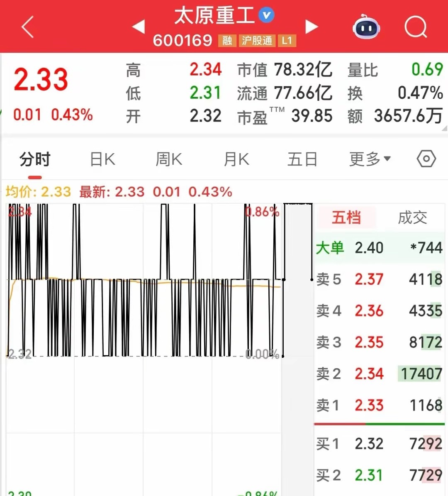Viewport: 448px width, 496px height.
Task: Switch to 周K chart tab
Action: tap(169, 159)
